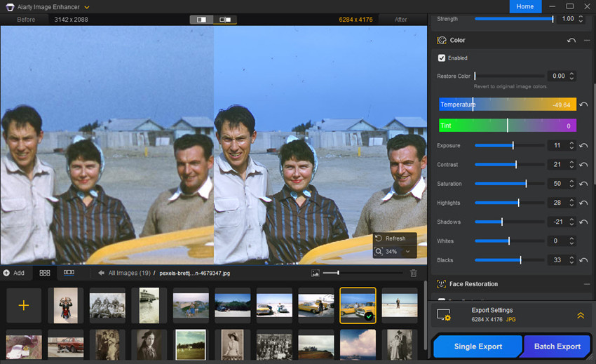Click the Home button
The width and height of the screenshot is (596, 364).
525,6
